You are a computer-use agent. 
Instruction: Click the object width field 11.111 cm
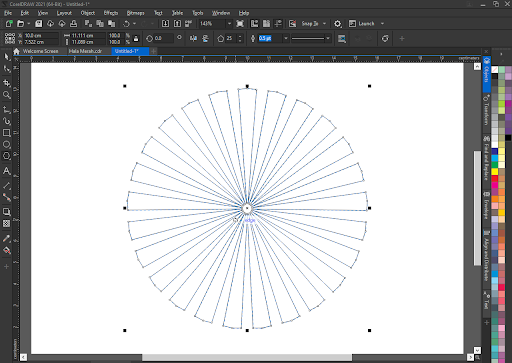(x=88, y=35)
